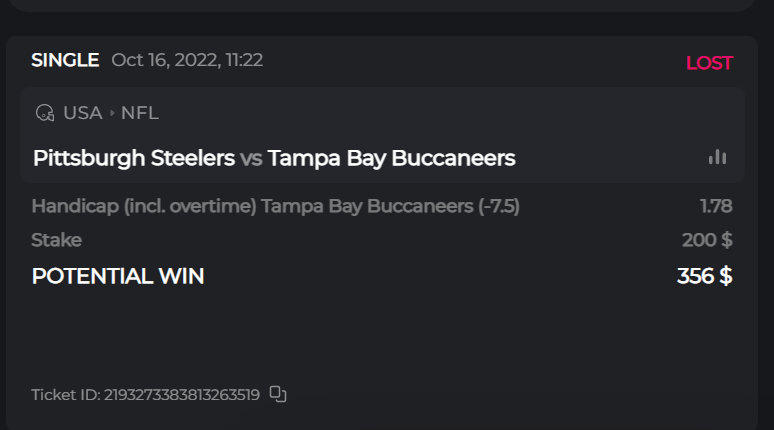The image size is (774, 430).
Task: Click the 1.78 odds value
Action: pyautogui.click(x=716, y=206)
